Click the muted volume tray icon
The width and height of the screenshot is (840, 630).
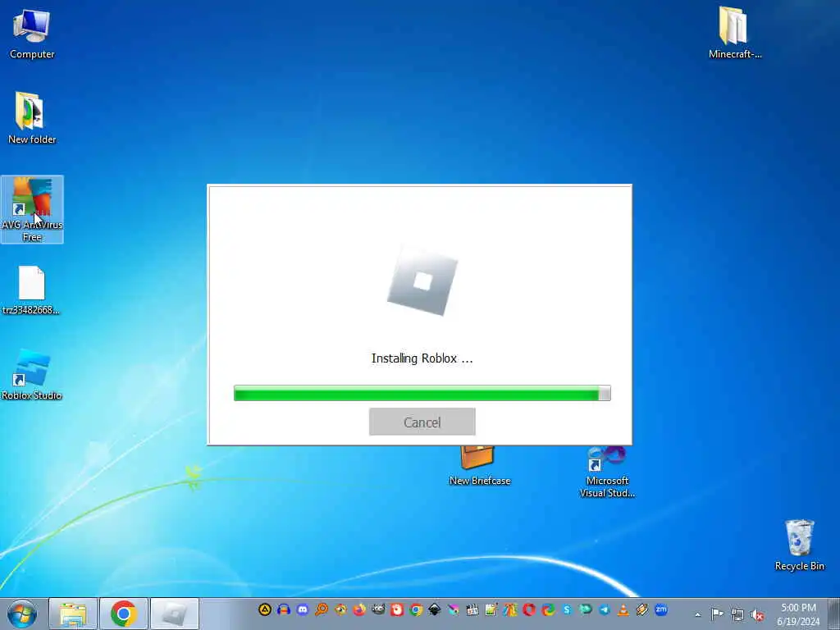point(757,615)
